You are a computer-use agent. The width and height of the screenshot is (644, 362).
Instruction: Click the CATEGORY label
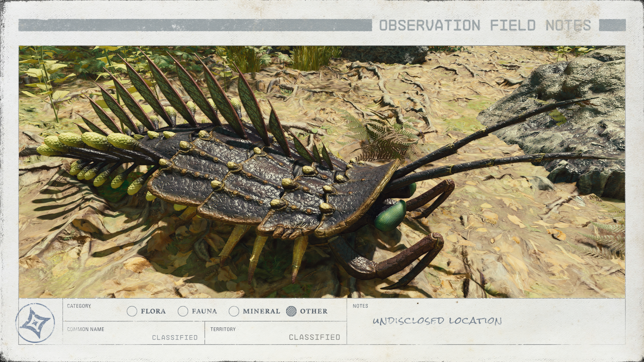point(79,306)
